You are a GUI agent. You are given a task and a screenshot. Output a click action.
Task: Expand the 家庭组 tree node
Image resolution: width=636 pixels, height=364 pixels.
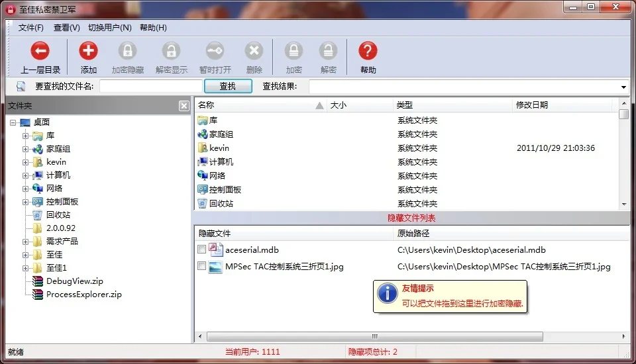[26, 149]
